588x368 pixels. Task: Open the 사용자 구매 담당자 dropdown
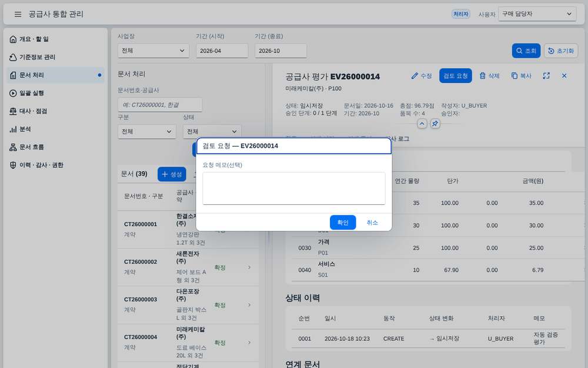coord(537,14)
